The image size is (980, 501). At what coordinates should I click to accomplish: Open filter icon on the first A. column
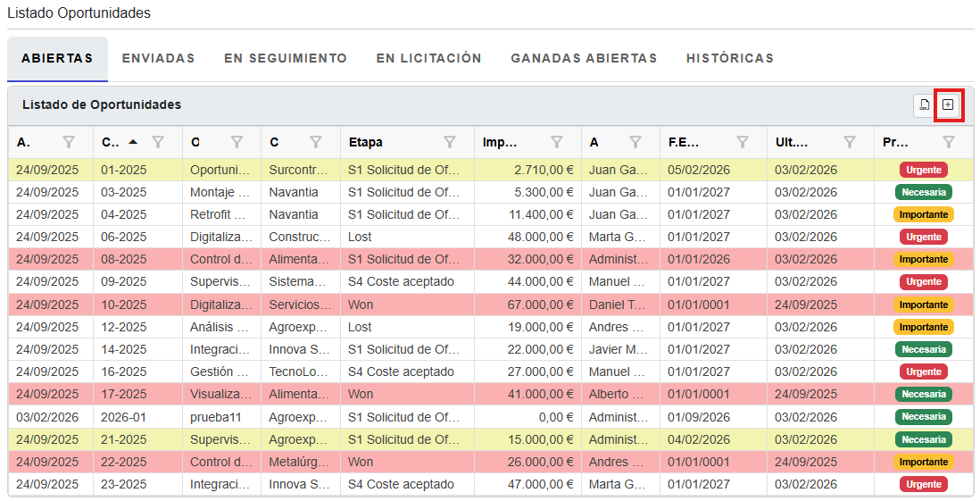click(70, 142)
